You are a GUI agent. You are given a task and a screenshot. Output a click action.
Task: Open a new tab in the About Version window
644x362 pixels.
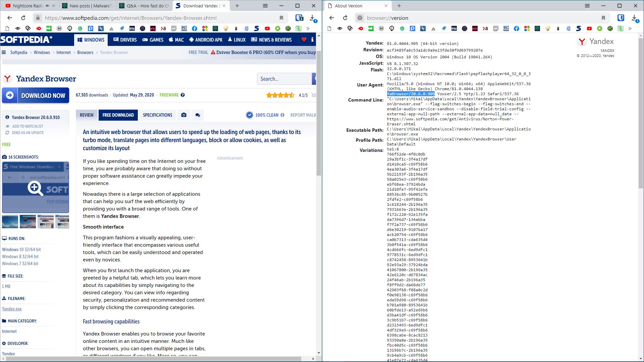click(x=399, y=6)
